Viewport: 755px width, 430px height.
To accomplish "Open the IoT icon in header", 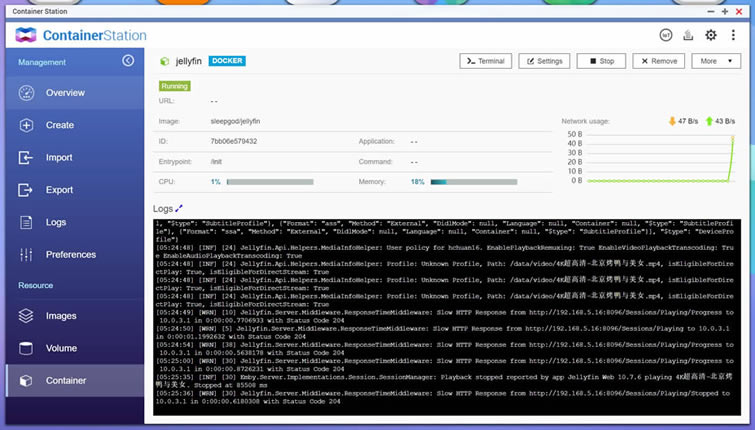I will pos(665,35).
